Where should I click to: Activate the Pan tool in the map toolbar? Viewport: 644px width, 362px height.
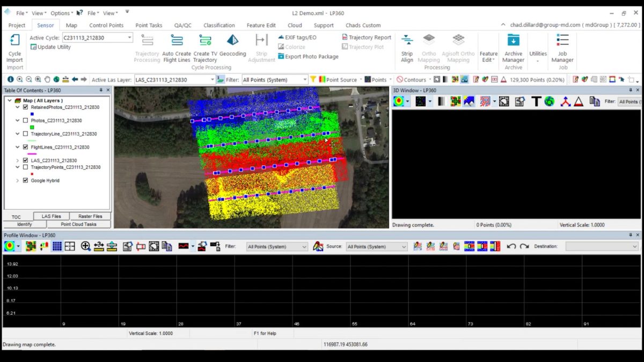coord(48,79)
